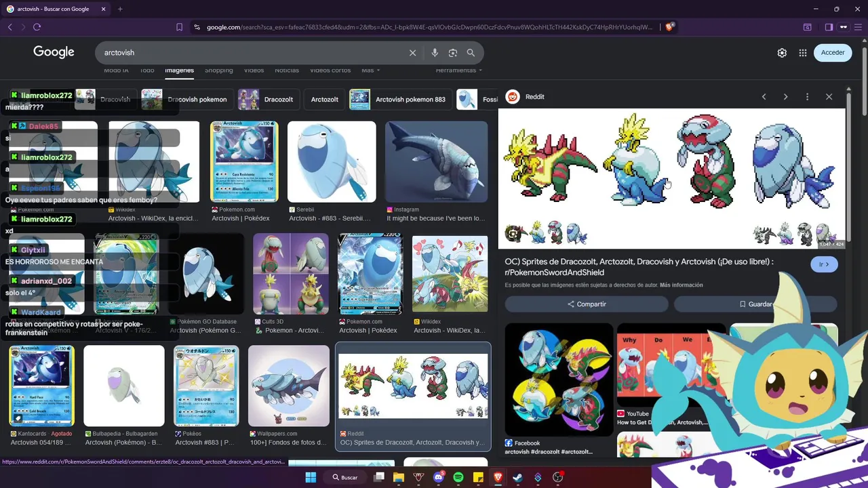Click the Compartir share button
The height and width of the screenshot is (488, 868).
point(587,304)
